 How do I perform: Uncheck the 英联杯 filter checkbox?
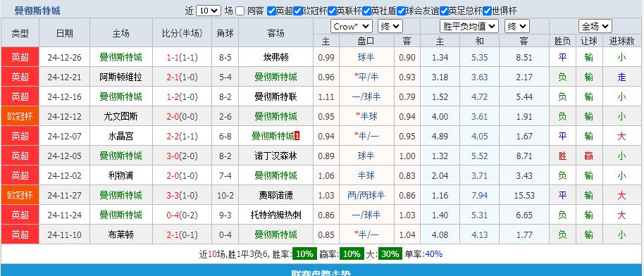click(333, 11)
